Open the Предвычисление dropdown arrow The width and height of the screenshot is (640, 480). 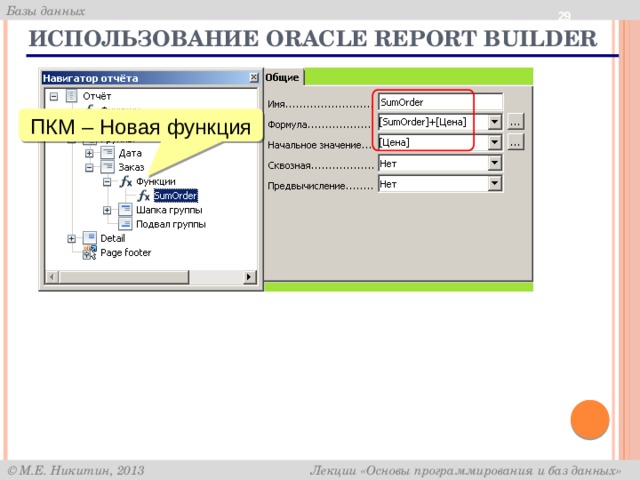(494, 184)
